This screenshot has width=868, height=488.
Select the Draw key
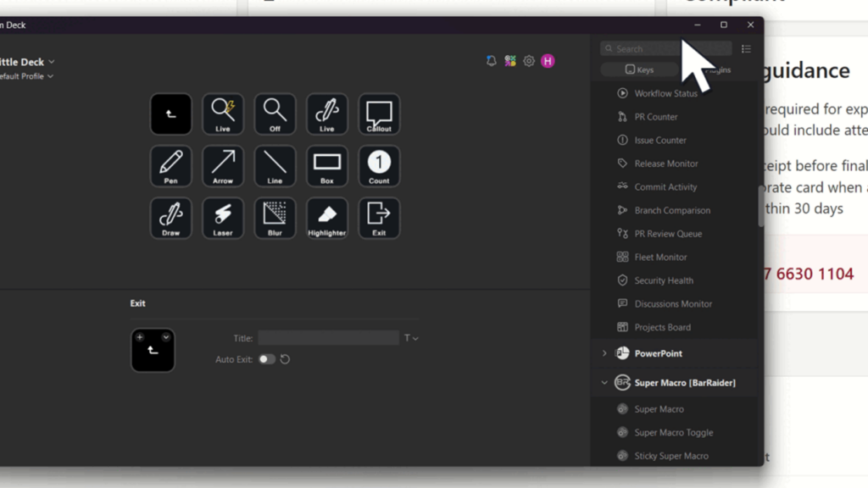tap(170, 218)
